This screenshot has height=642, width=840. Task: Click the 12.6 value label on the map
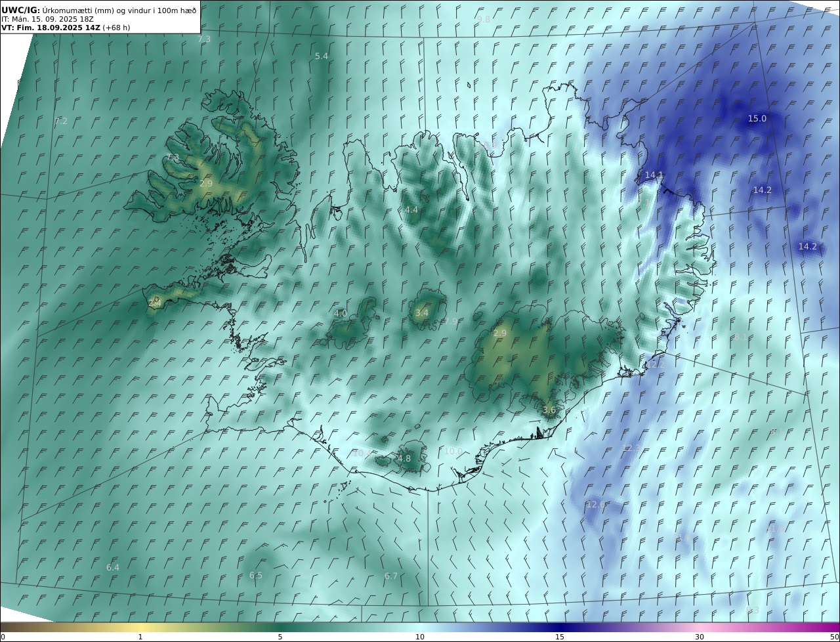[x=596, y=505]
